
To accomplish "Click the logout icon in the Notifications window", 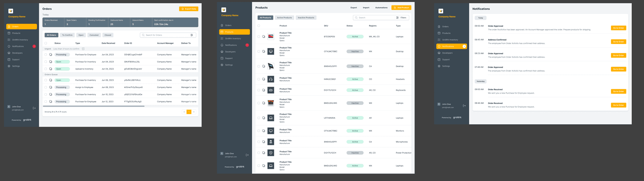I will 464,106.
